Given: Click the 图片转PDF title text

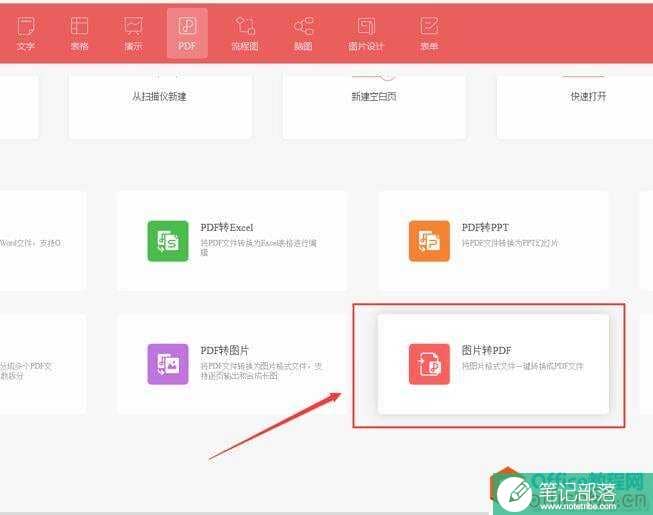Looking at the screenshot, I should click(486, 350).
